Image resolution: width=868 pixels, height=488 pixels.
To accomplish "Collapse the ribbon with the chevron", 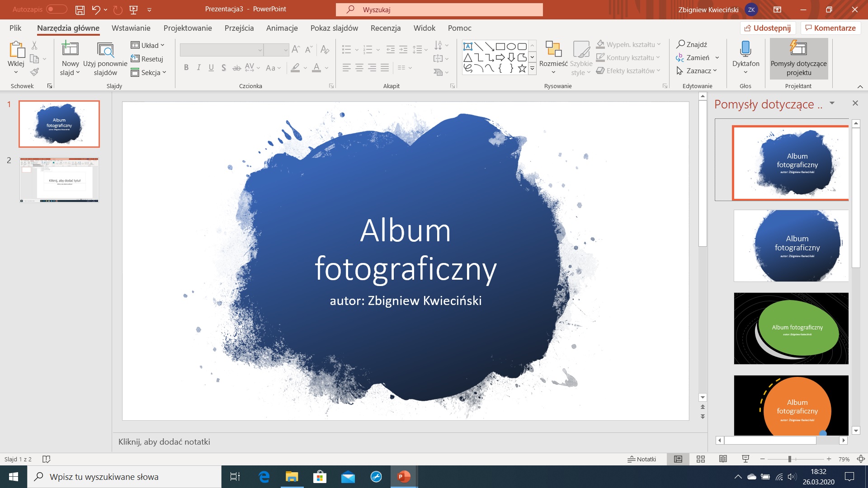I will click(860, 86).
